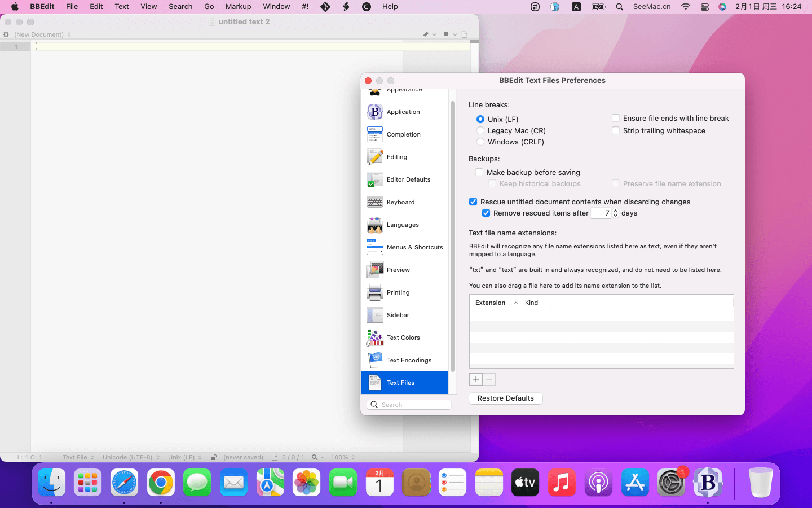Select Sidebar preferences pane
This screenshot has width=812, height=508.
point(404,315)
